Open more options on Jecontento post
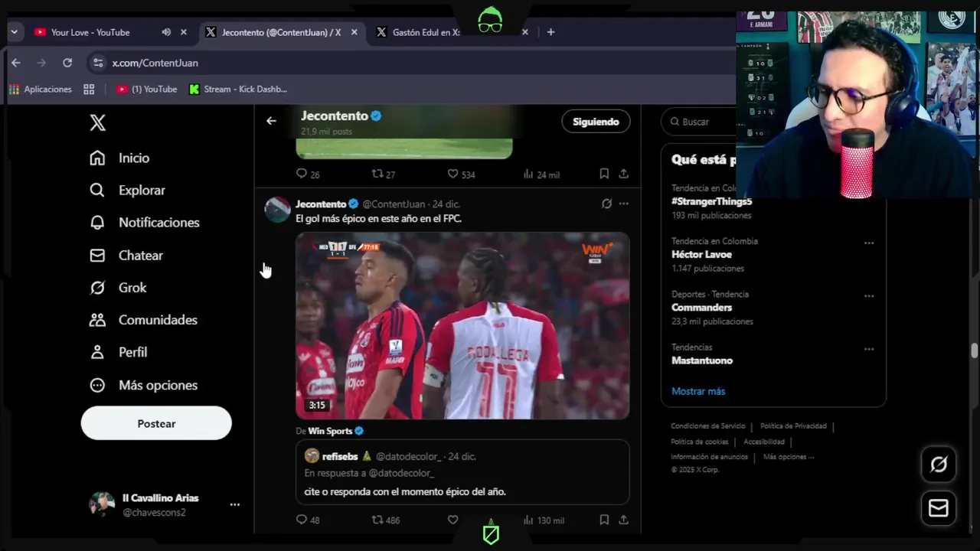The width and height of the screenshot is (980, 551). (624, 204)
